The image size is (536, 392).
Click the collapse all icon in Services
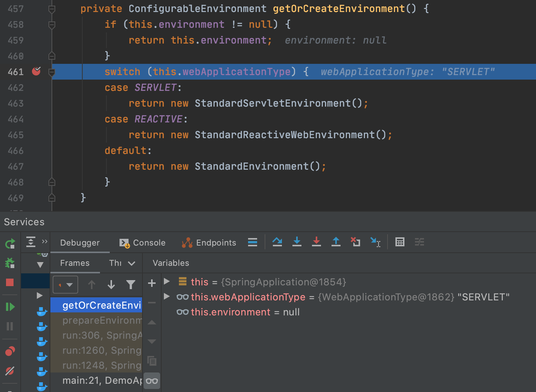point(31,242)
